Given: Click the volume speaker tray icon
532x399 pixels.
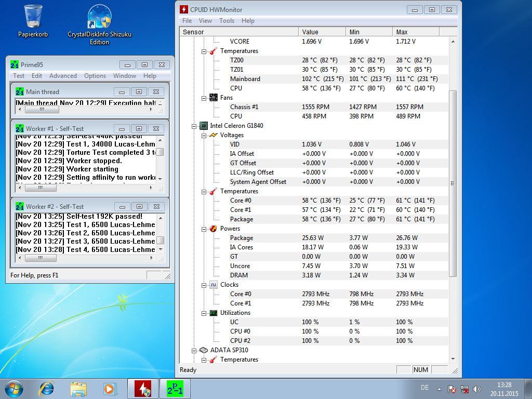Looking at the screenshot, I should [477, 389].
